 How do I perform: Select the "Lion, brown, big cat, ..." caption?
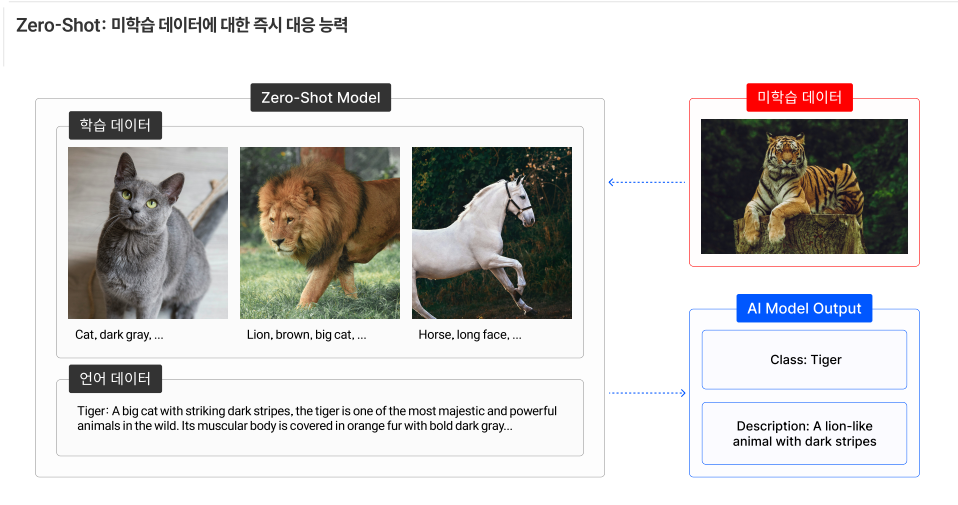tap(306, 335)
